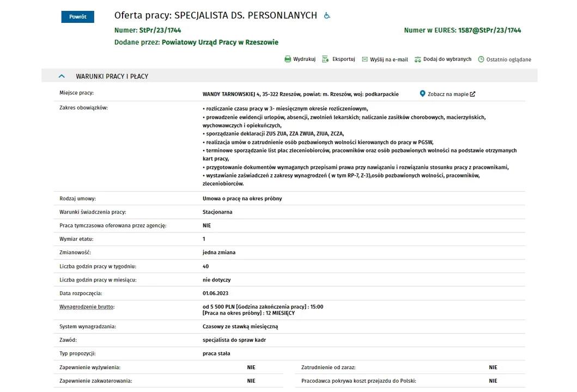577x392 pixels.
Task: Click the Ostatnio oglądane clock icon
Action: tap(481, 59)
